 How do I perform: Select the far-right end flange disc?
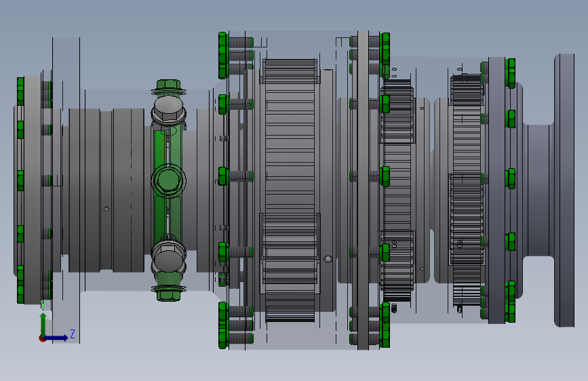point(564,190)
